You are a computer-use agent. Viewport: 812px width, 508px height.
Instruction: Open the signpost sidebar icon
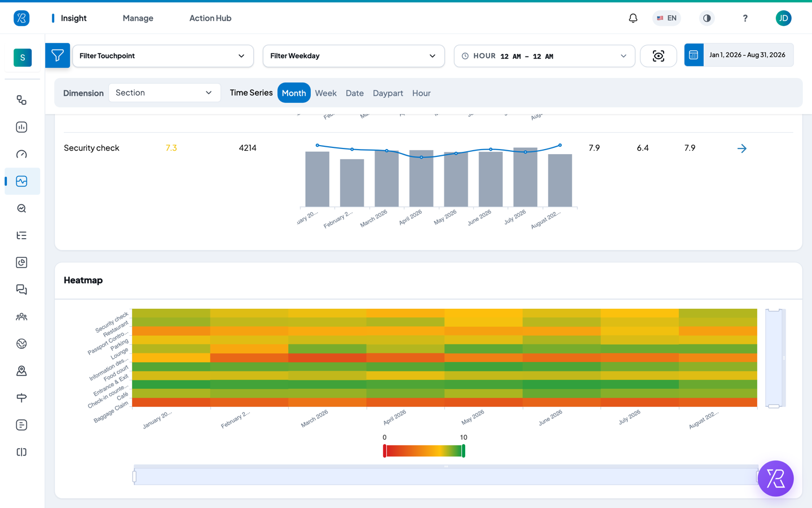click(x=21, y=398)
